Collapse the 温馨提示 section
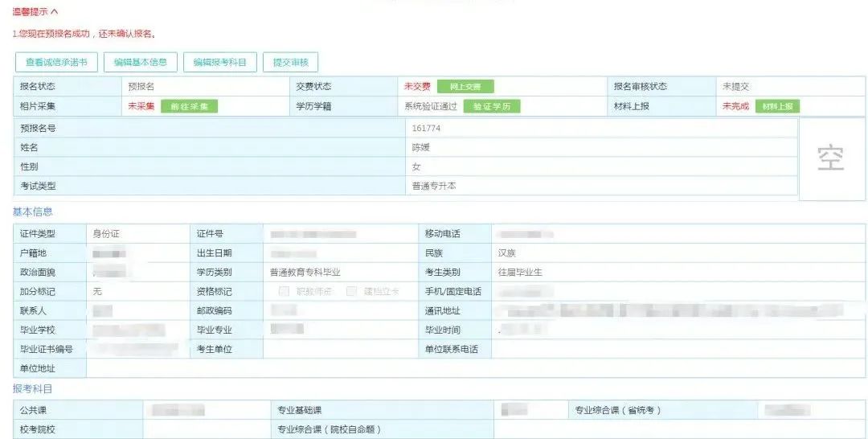 coord(35,11)
